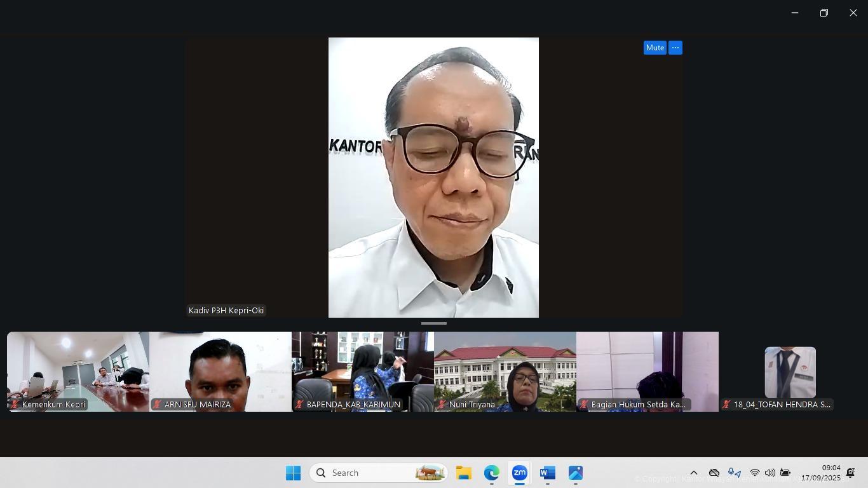Viewport: 868px width, 488px height.
Task: Open File Explorer from the taskbar
Action: coord(463,473)
